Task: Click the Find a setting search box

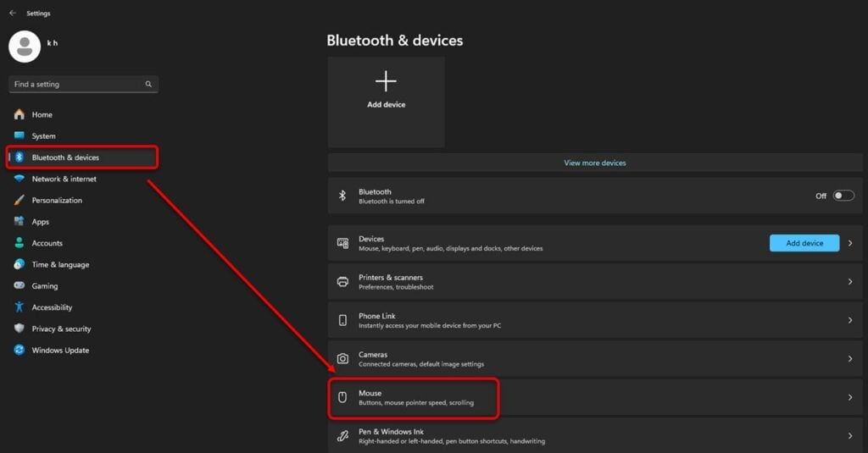Action: pyautogui.click(x=84, y=84)
